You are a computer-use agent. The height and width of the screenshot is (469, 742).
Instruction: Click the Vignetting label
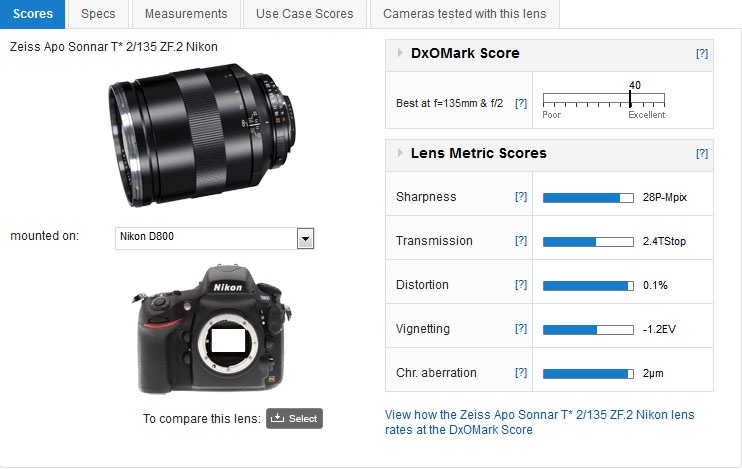[423, 329]
